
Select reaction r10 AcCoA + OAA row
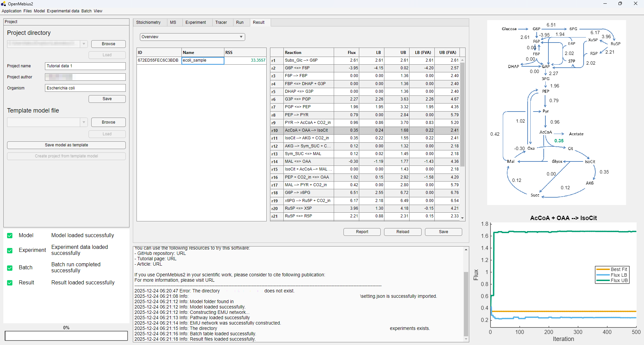[335, 130]
